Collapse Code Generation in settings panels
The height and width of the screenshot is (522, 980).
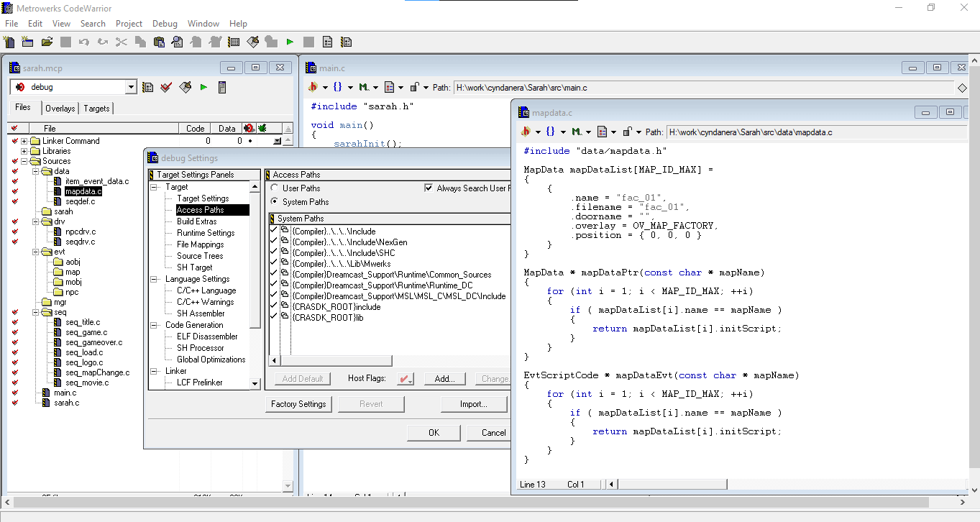pos(155,325)
